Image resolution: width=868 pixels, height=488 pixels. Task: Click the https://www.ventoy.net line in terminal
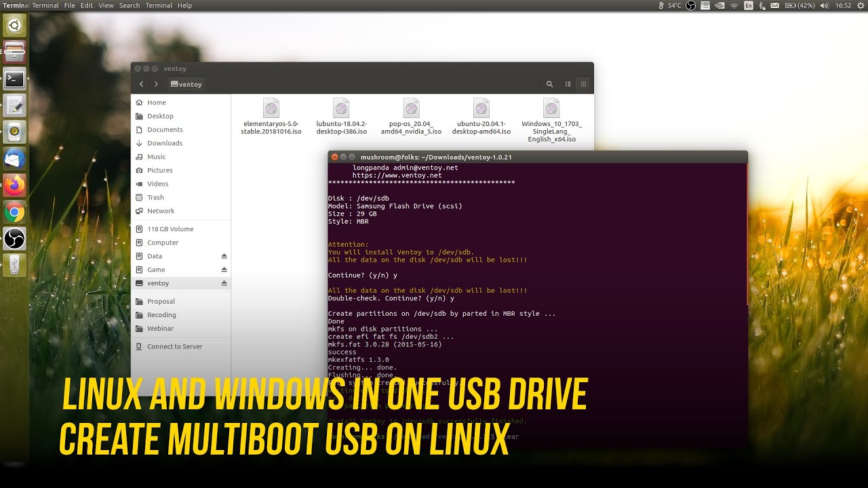click(x=397, y=176)
